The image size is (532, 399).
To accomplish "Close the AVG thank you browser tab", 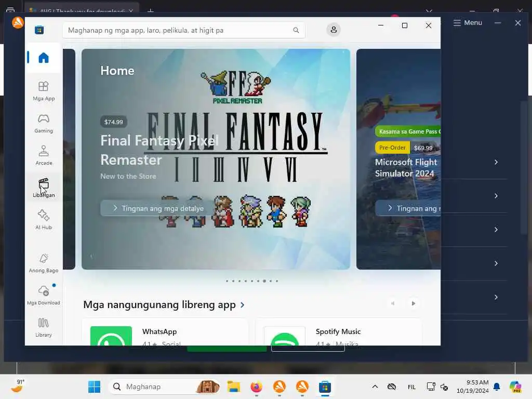I will pos(131,11).
